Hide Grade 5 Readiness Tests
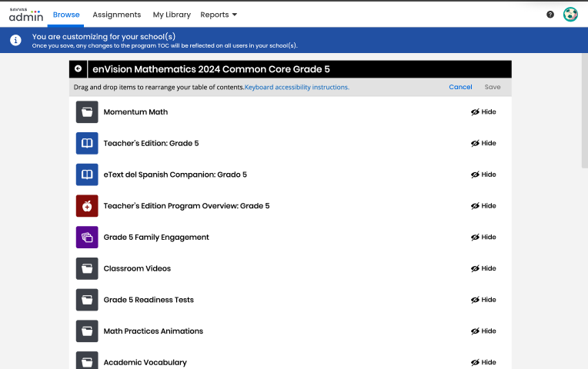 [x=483, y=300]
